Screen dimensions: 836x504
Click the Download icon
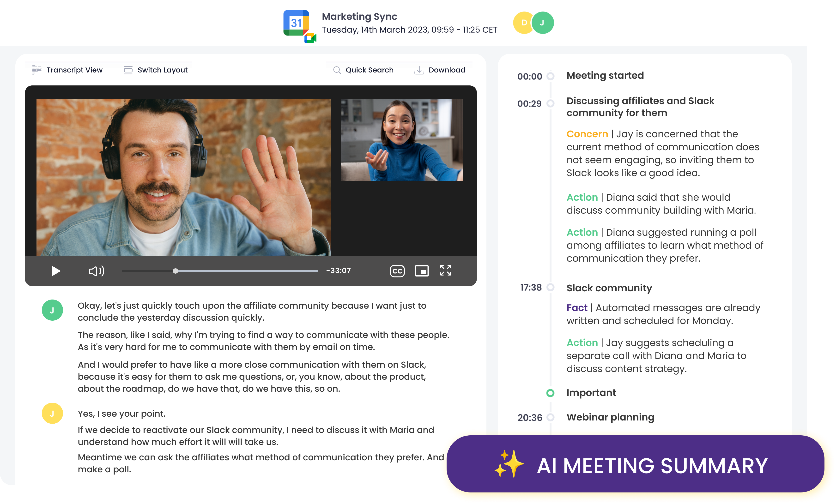pyautogui.click(x=420, y=70)
